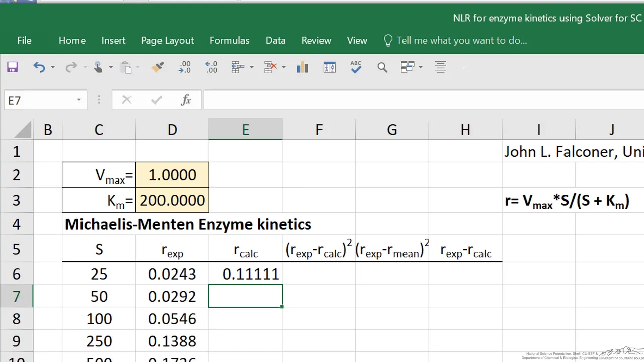Select the Km value cell 200.0000

pos(172,200)
